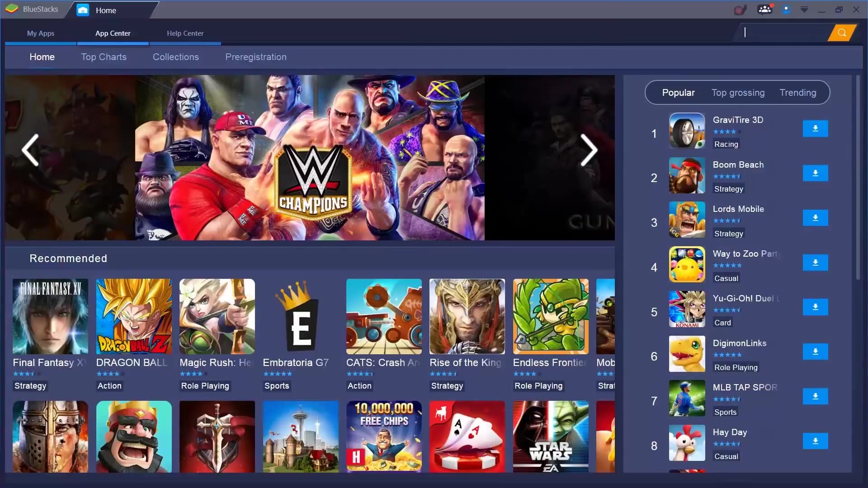The image size is (868, 488).
Task: Open MLB TAP SPORTS baseball player icon
Action: pos(687,398)
